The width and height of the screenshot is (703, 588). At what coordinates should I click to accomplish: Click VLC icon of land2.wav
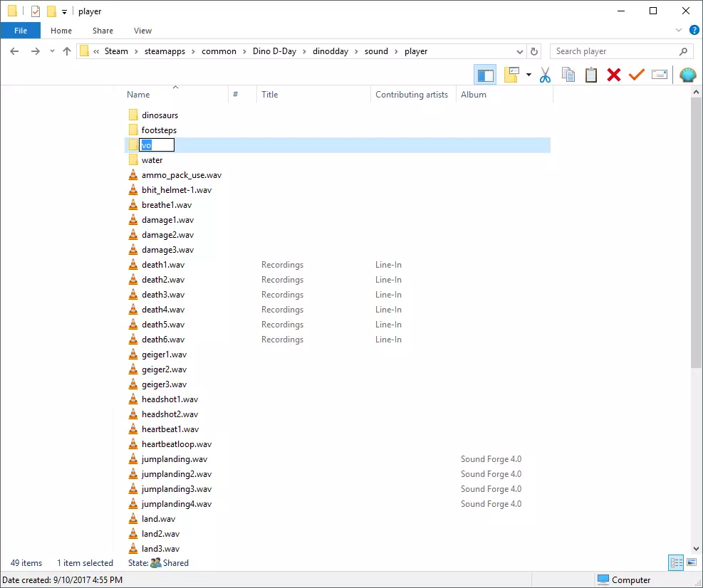(133, 534)
